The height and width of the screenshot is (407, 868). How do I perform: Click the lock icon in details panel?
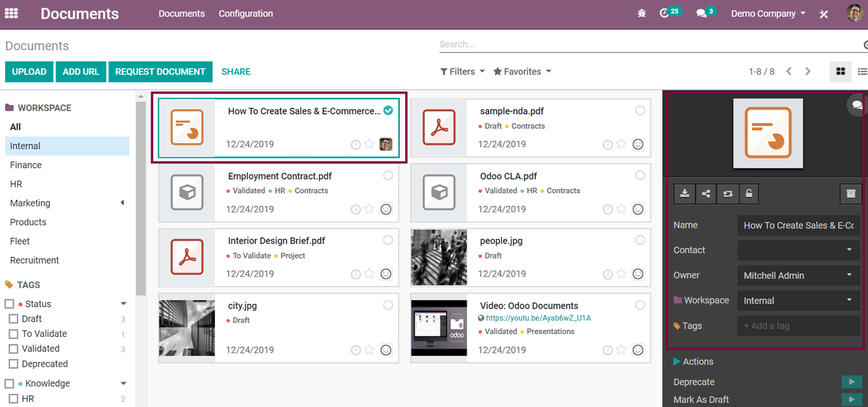coord(749,193)
